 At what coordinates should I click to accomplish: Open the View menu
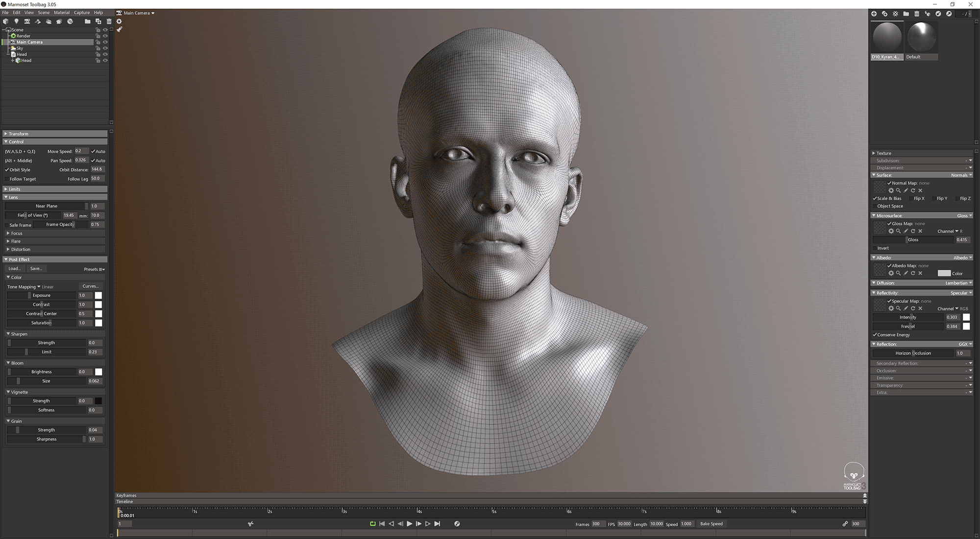coord(29,13)
